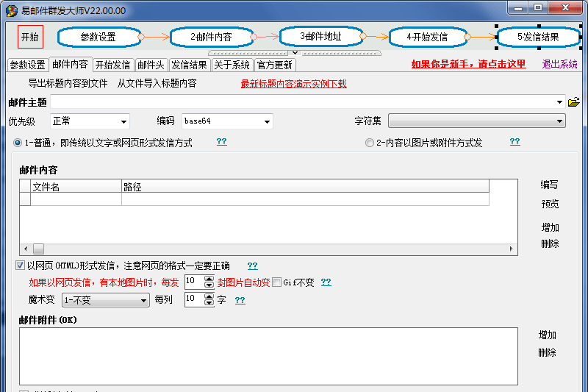588x392 pixels.
Task: Decrease the 每发 封图片自动变 spinner value
Action: click(209, 285)
